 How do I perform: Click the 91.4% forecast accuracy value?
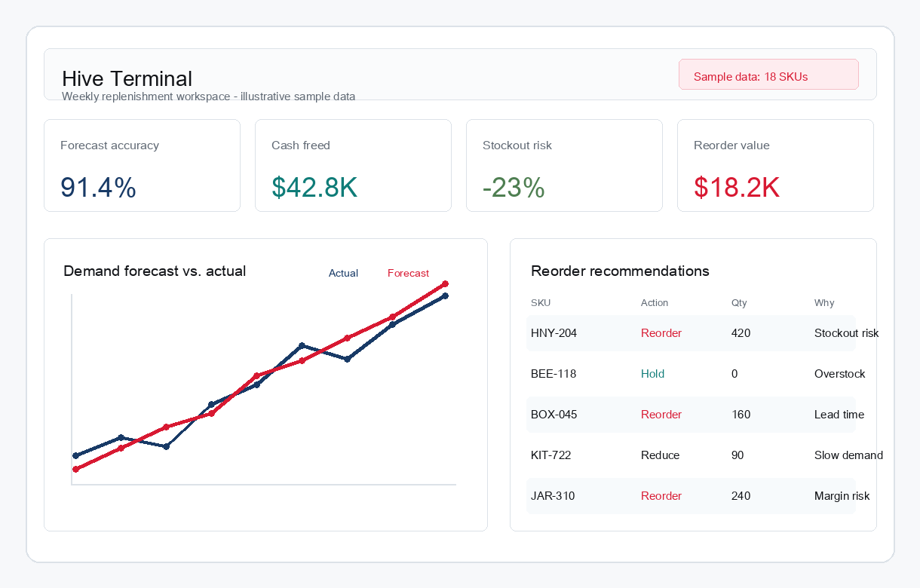coord(98,188)
